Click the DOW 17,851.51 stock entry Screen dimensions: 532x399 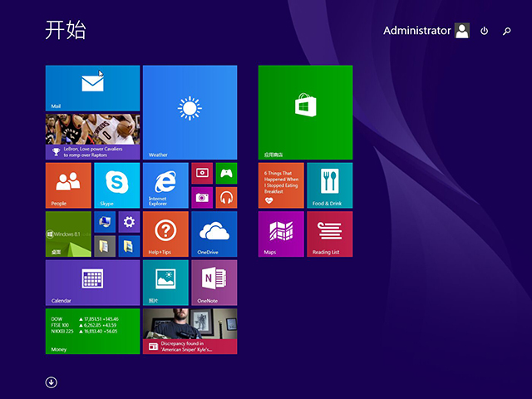85,319
